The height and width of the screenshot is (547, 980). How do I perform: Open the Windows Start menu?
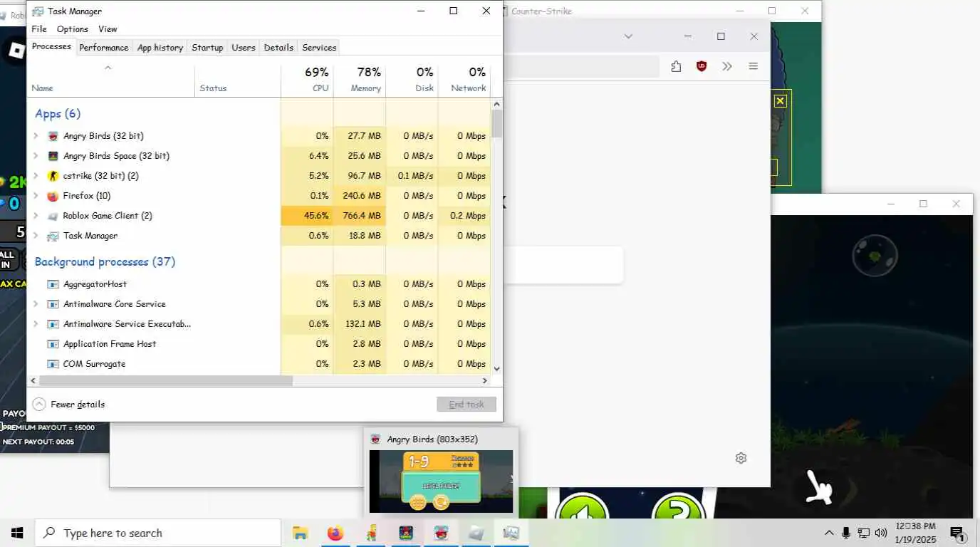coord(17,533)
